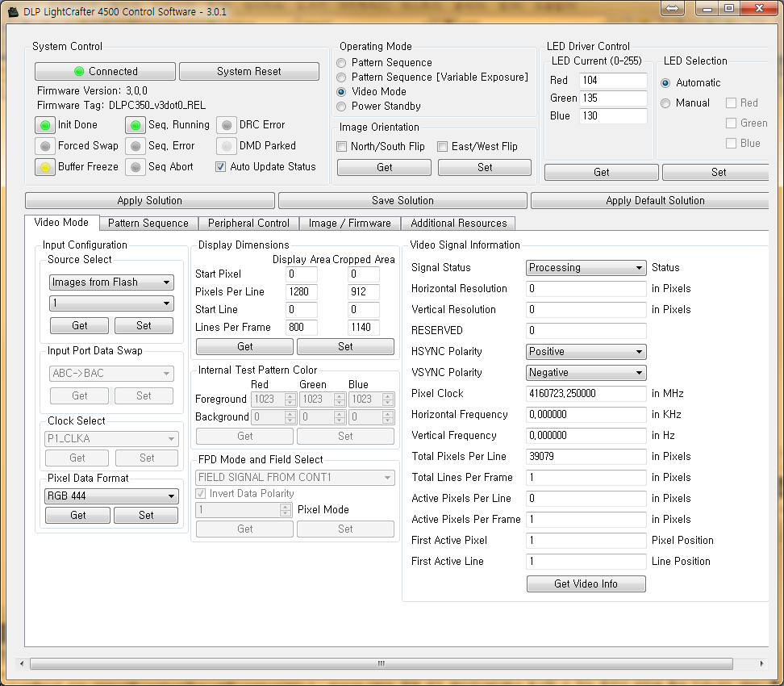Click the Seq Abort indicator
784x686 pixels.
pos(135,167)
